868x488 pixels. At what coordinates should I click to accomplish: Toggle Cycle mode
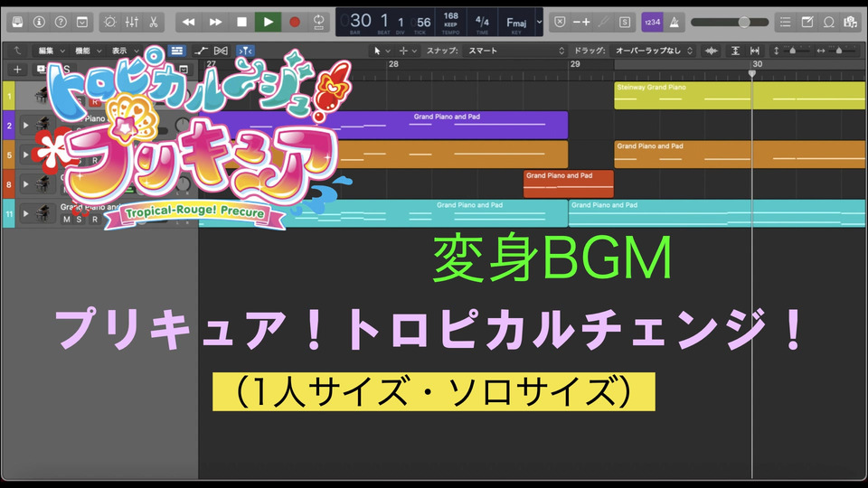click(319, 22)
